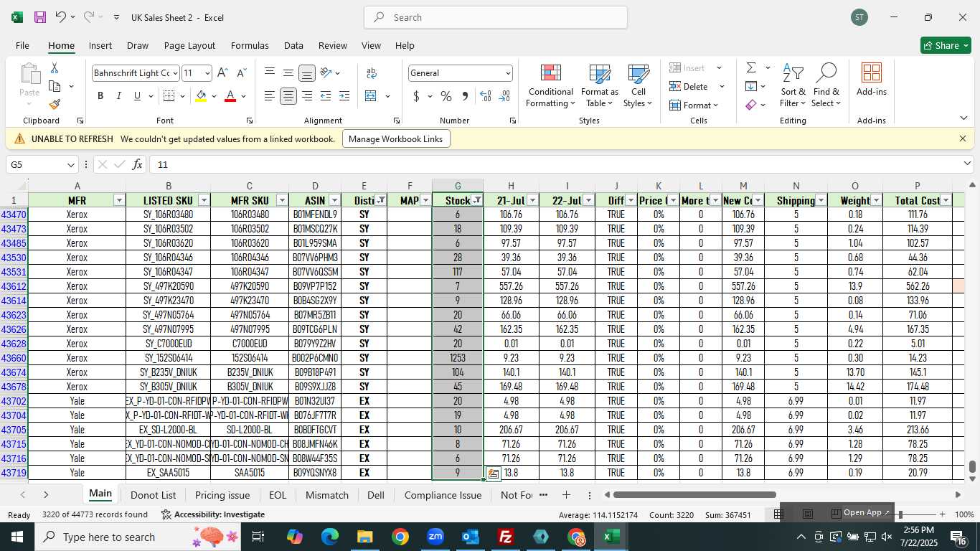Open the Donot List sheet tab
This screenshot has height=551, width=980.
pos(153,495)
